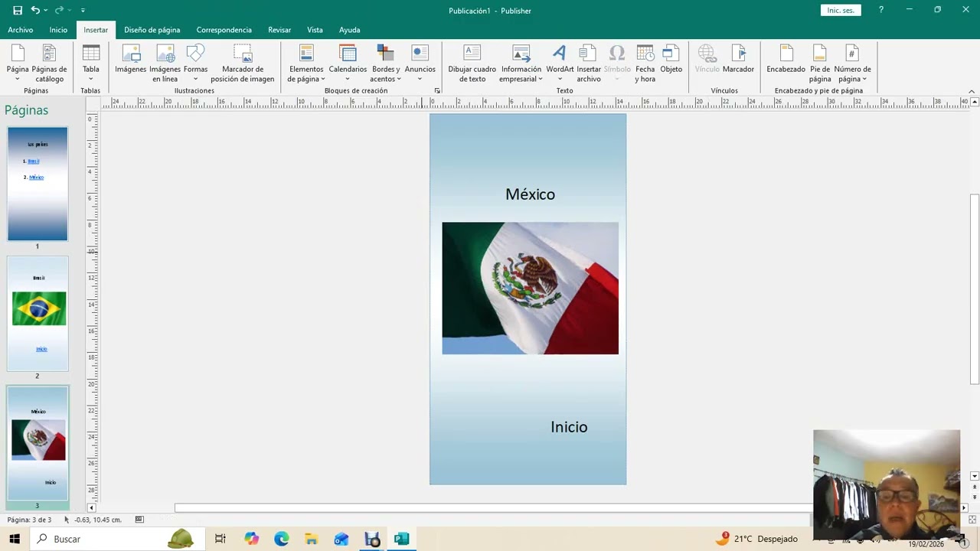This screenshot has height=551, width=980.
Task: Click Páginas de catálogo icon
Action: pos(50,63)
